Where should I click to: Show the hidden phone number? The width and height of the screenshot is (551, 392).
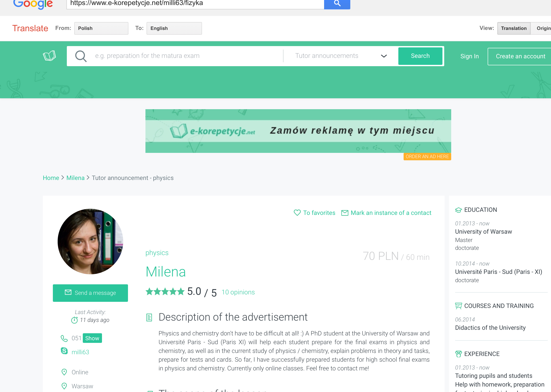[92, 338]
